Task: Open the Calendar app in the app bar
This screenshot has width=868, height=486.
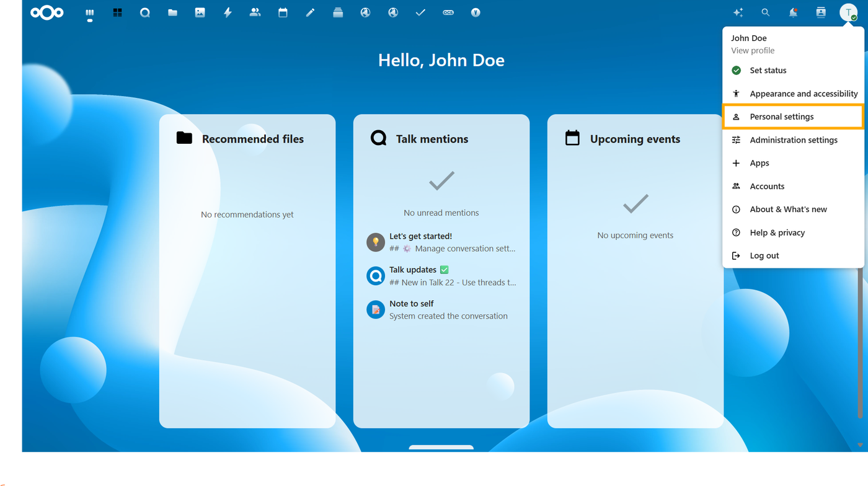Action: click(x=283, y=12)
